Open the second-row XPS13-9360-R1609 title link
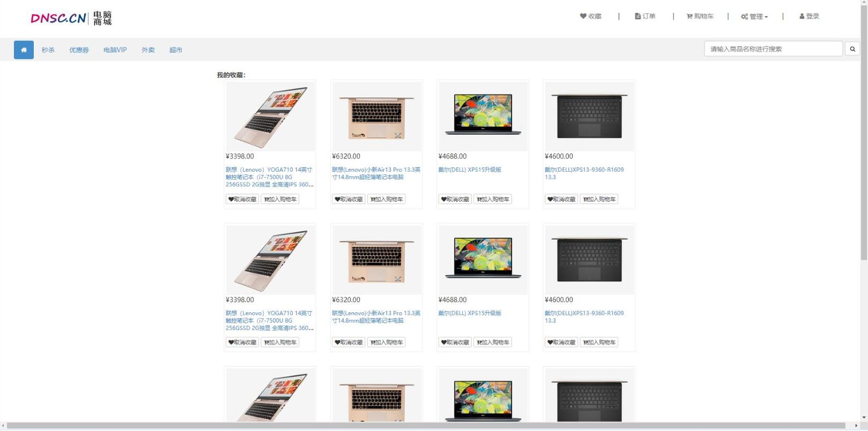Screen dimensions: 868x431 (x=584, y=317)
